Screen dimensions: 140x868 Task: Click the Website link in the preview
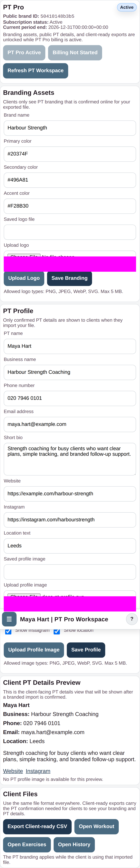pyautogui.click(x=13, y=771)
